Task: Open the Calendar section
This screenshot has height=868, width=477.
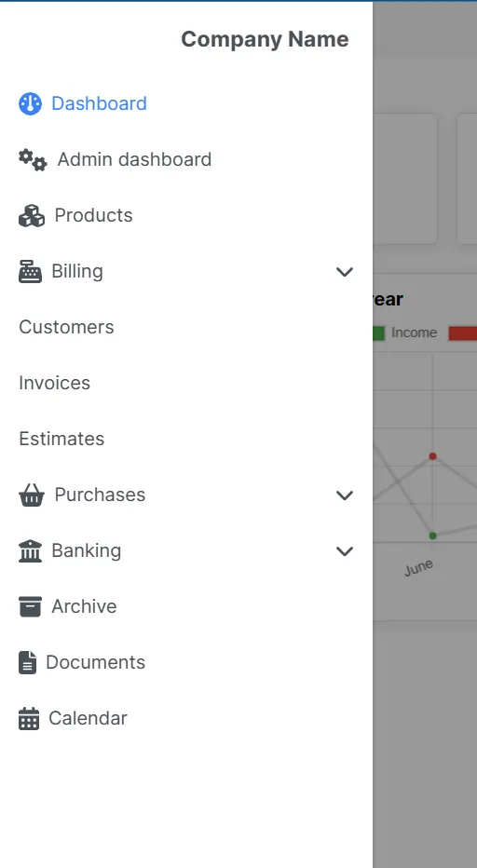Action: (x=89, y=719)
